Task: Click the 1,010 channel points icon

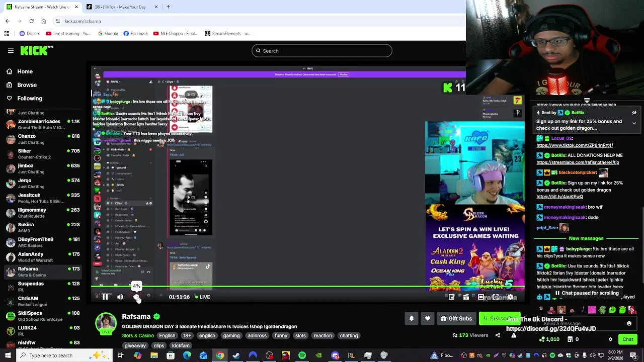Action: tap(542, 339)
